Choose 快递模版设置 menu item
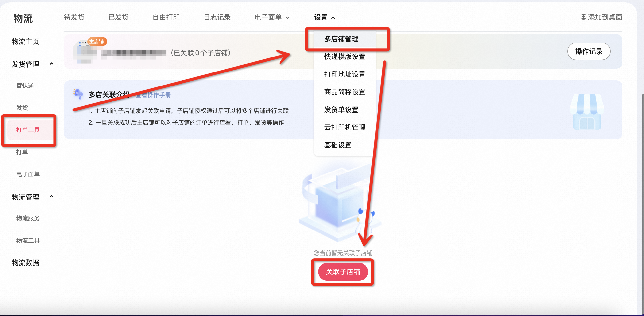644x316 pixels. (345, 57)
